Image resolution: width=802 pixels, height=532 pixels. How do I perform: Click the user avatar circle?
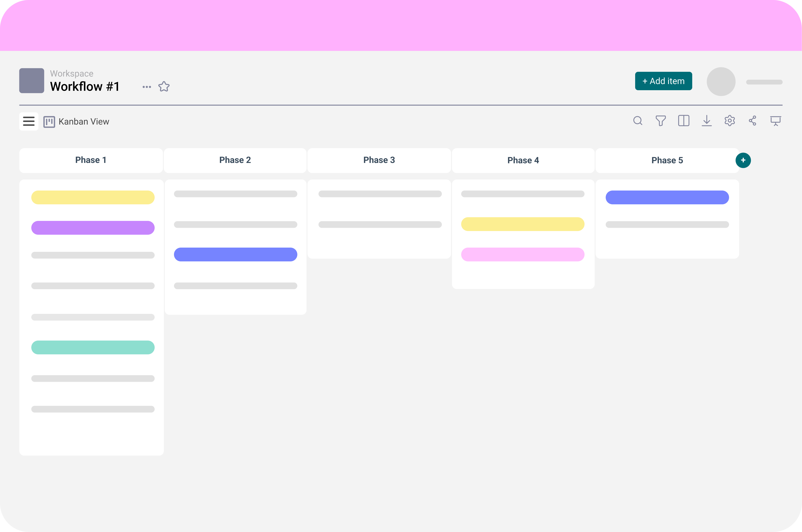point(721,81)
